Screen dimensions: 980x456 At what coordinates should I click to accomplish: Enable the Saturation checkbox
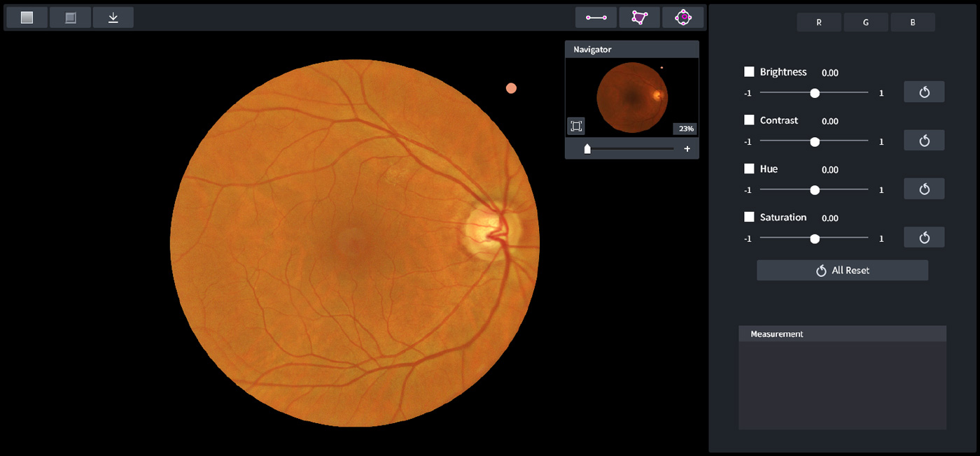[x=749, y=217]
